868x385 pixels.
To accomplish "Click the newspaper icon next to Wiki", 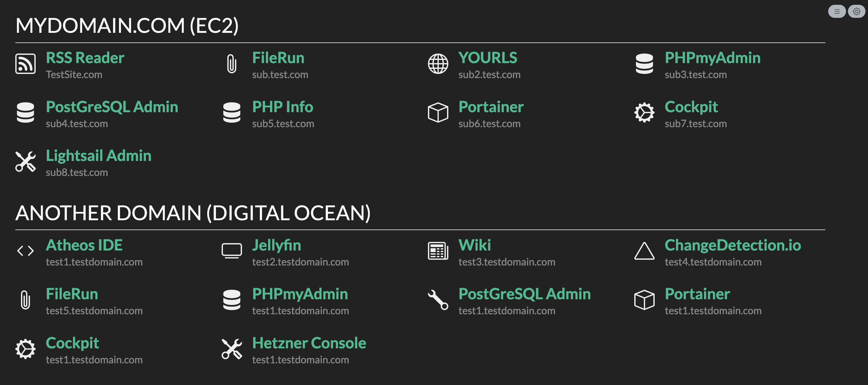I will (438, 251).
